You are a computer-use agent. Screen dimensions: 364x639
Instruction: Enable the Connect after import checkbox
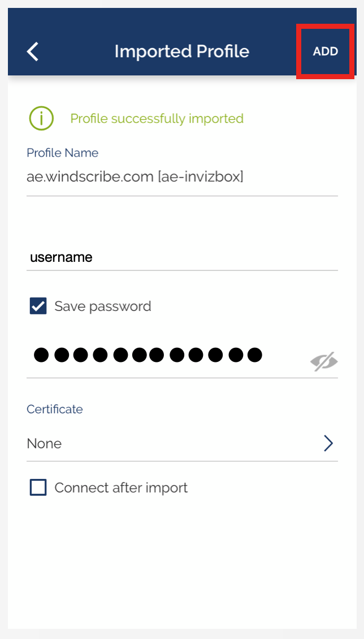point(38,487)
